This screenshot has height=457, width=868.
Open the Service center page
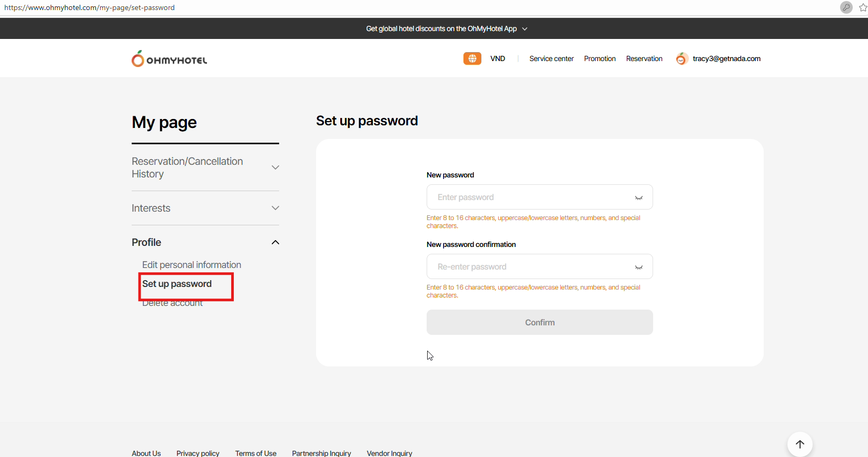coord(551,58)
